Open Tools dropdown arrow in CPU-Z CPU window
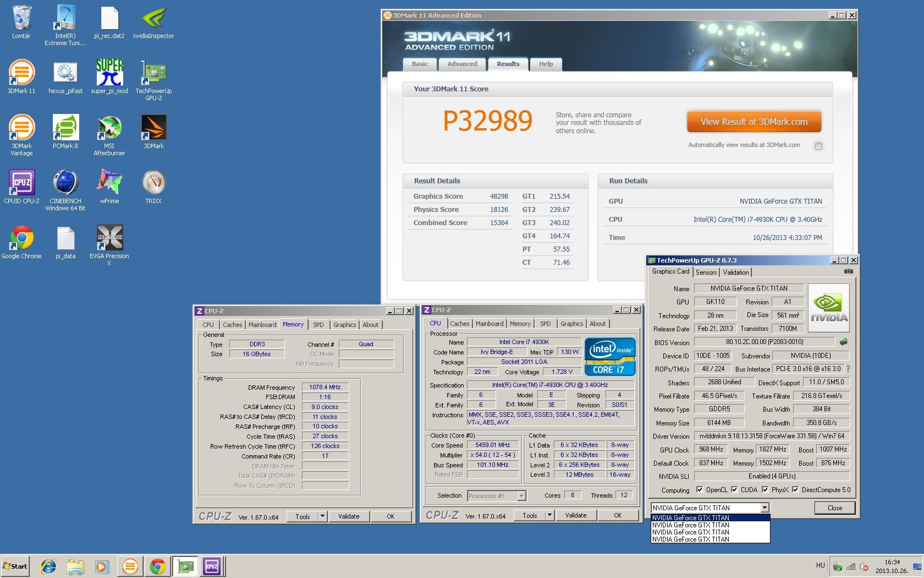 click(549, 515)
